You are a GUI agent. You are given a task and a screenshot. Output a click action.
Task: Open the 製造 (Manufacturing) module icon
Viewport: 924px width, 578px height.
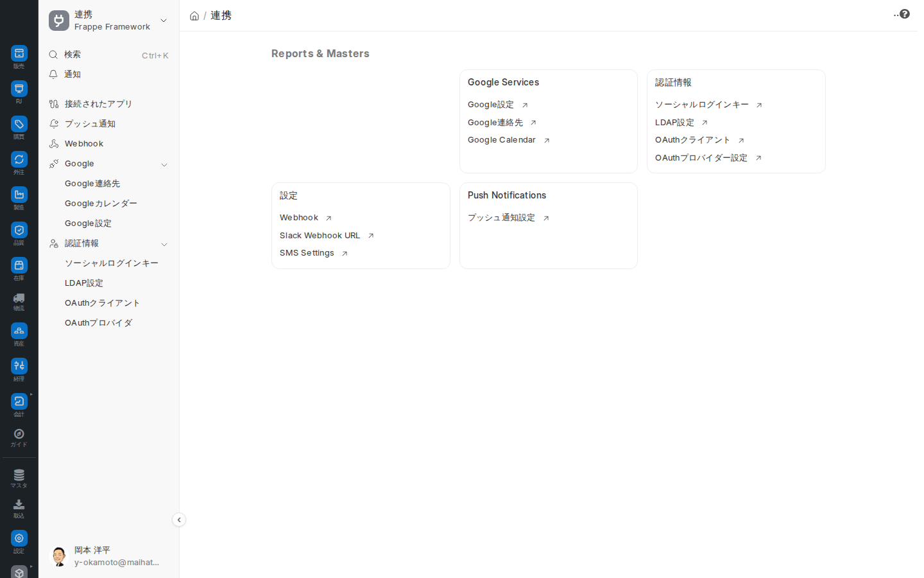19,195
